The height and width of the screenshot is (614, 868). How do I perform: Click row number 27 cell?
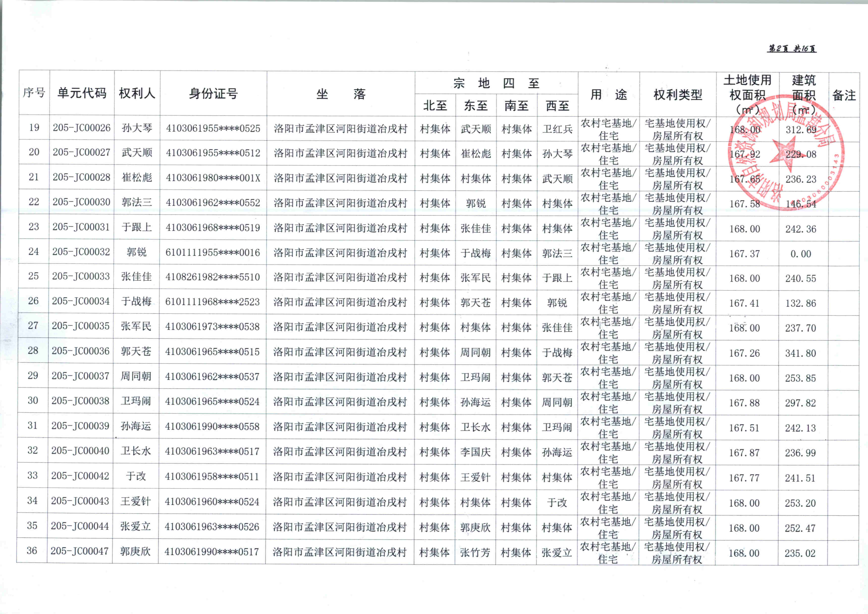(33, 326)
